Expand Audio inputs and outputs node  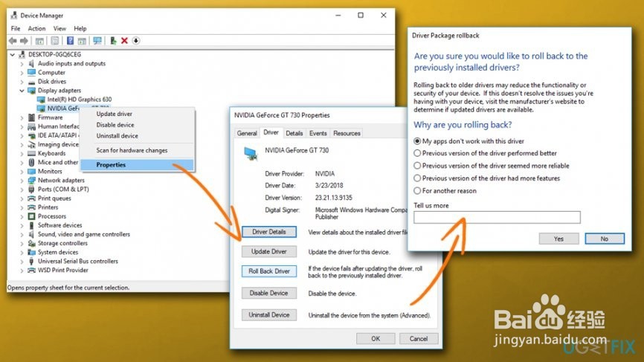pyautogui.click(x=22, y=64)
